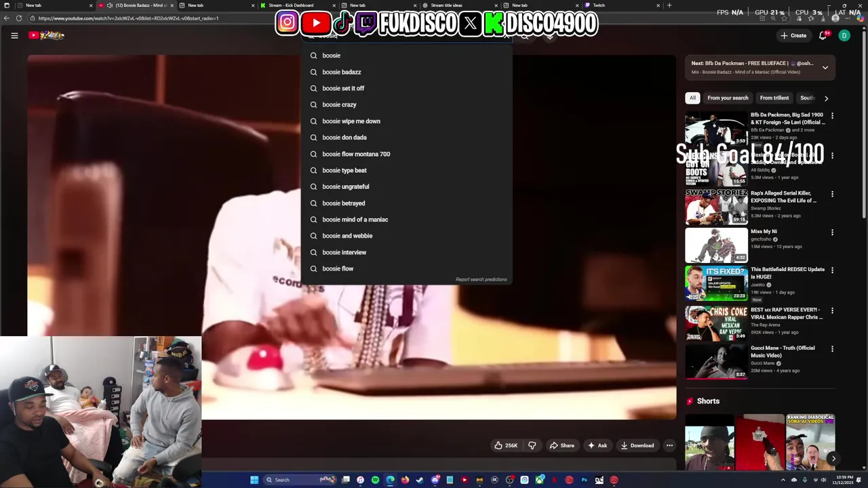Pick 'boosie interview' suggestion
868x488 pixels.
pos(407,252)
